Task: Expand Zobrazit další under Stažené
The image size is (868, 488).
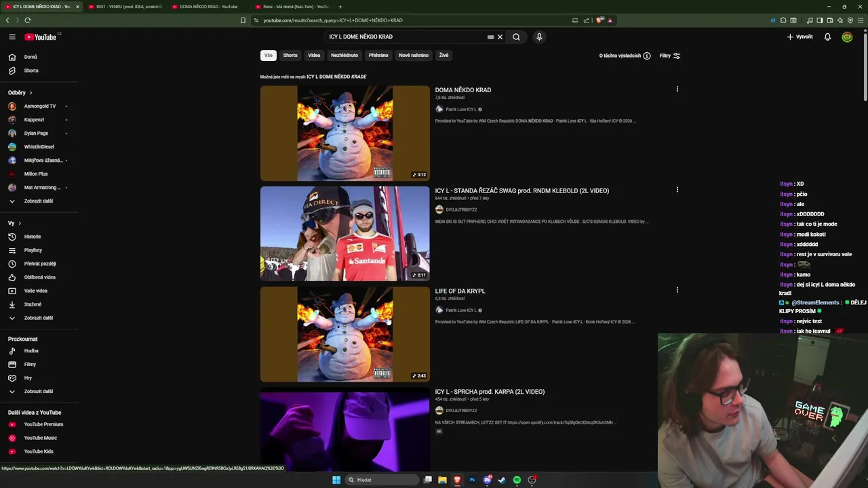Action: tap(39, 318)
